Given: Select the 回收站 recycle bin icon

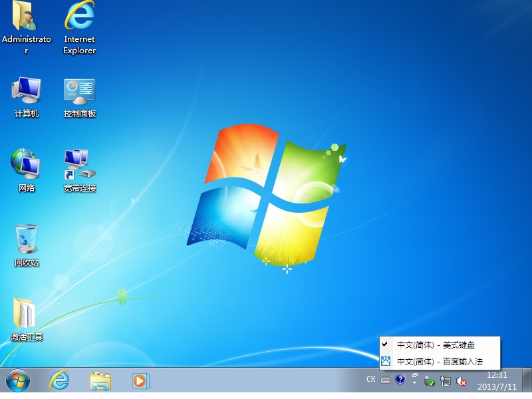Looking at the screenshot, I should [x=27, y=245].
